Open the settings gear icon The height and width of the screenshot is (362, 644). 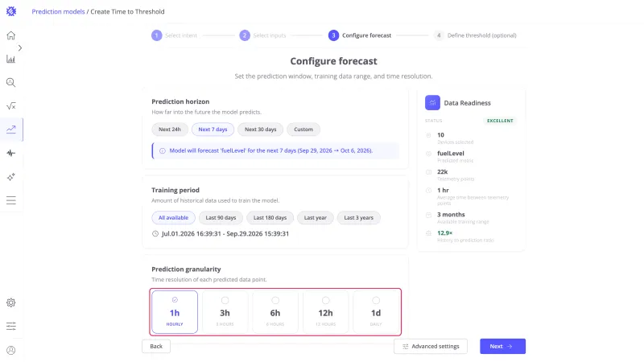pos(11,303)
